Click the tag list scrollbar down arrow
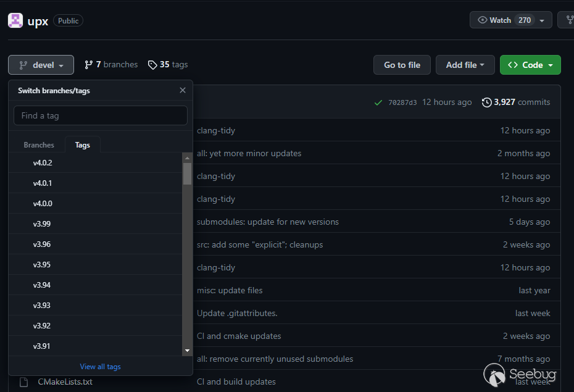Screen dimensions: 574x392 188,351
